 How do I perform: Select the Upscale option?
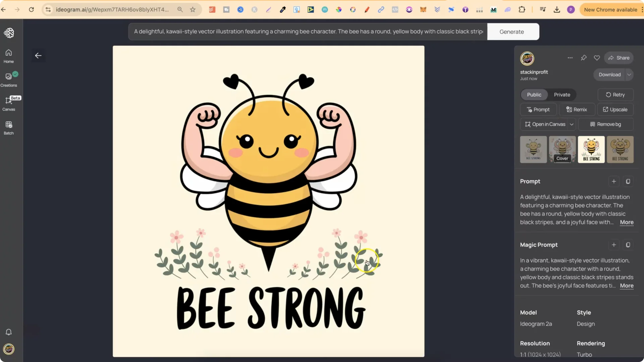tap(615, 109)
